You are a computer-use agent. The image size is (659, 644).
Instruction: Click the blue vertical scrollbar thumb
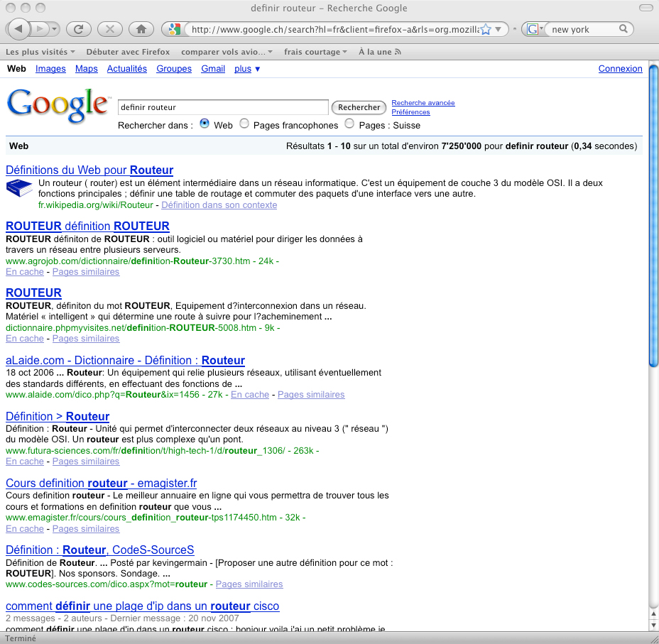click(653, 216)
